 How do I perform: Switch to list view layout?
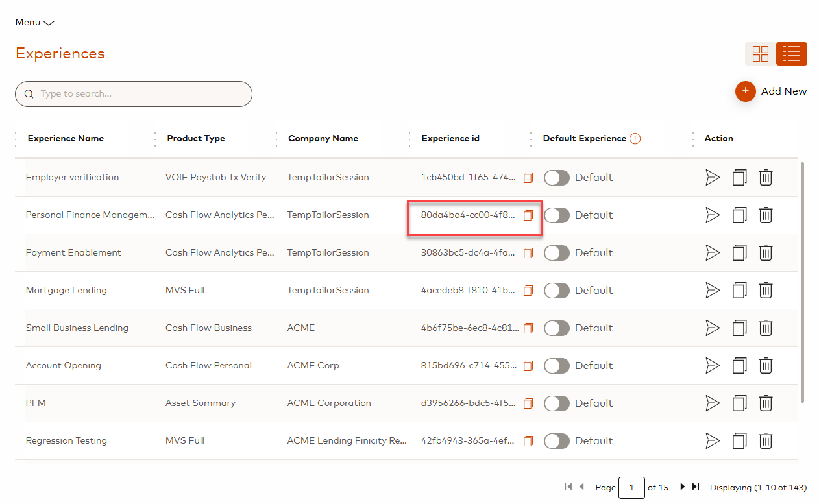[791, 54]
